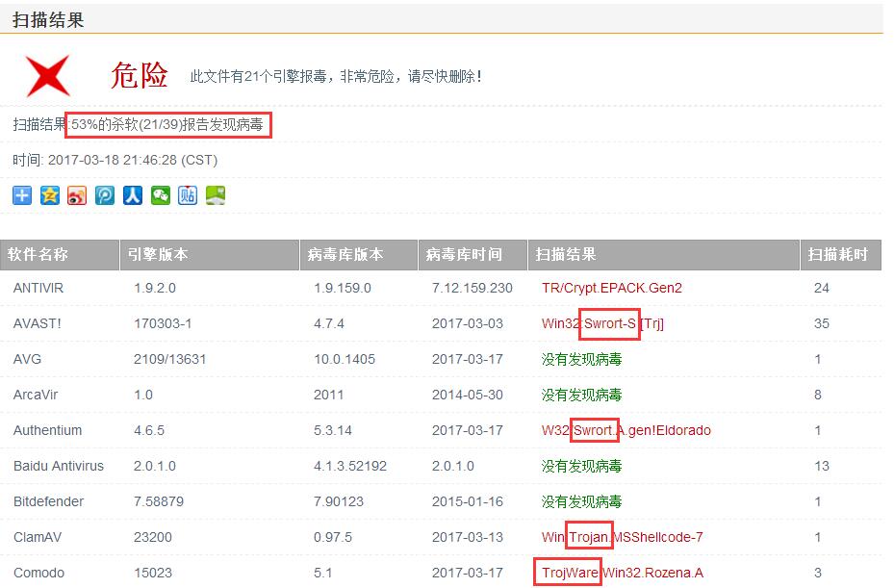Share to Renren icon
This screenshot has width=894, height=588.
(x=132, y=195)
